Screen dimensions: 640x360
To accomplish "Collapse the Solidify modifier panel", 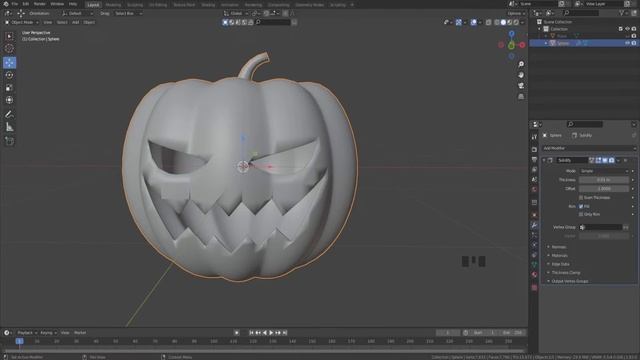I will click(544, 160).
